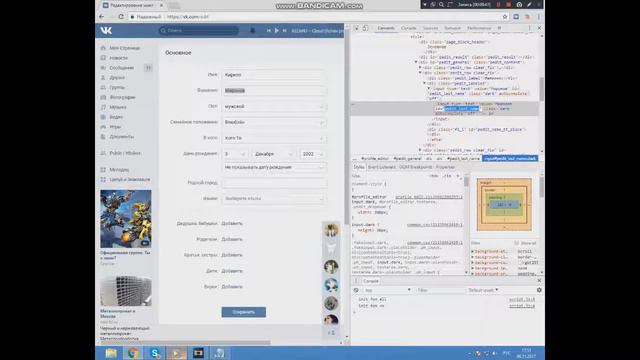Click Bandicam magnifier search icon

441,4
